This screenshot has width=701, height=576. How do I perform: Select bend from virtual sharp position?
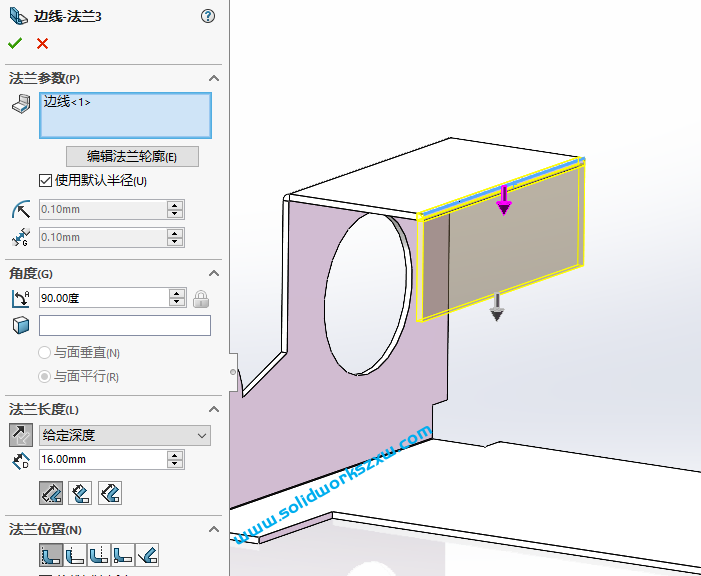123,555
